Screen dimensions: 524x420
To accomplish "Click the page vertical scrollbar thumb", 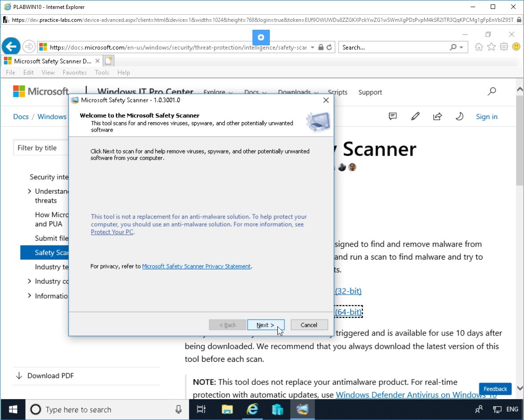I will tap(520, 140).
